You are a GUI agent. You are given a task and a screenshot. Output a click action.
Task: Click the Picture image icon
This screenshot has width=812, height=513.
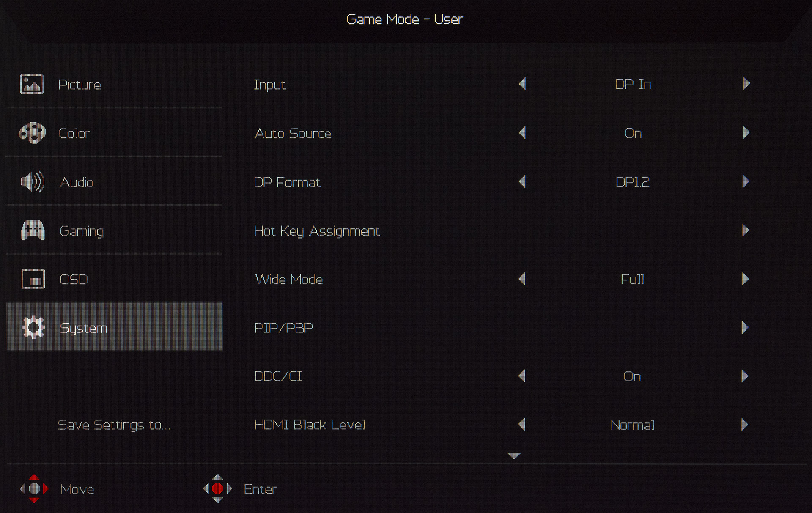[x=32, y=84]
